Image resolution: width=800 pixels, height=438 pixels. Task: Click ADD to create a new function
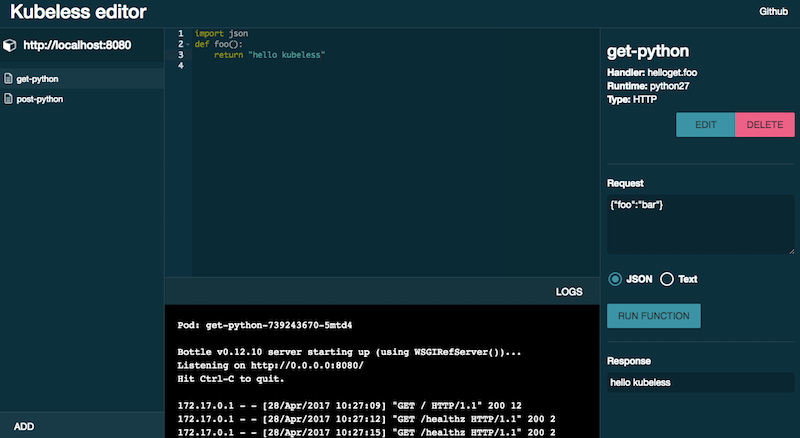click(24, 427)
